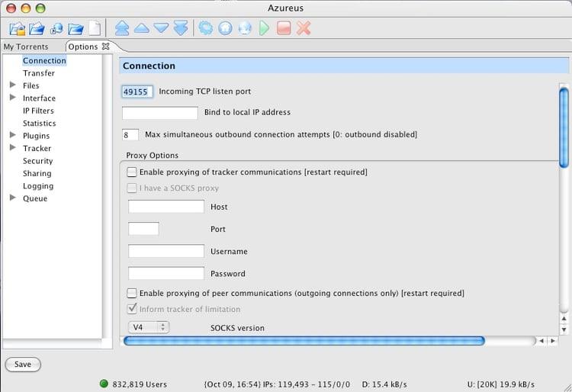
Task: Click the scroll up arrow
Action: point(564,319)
